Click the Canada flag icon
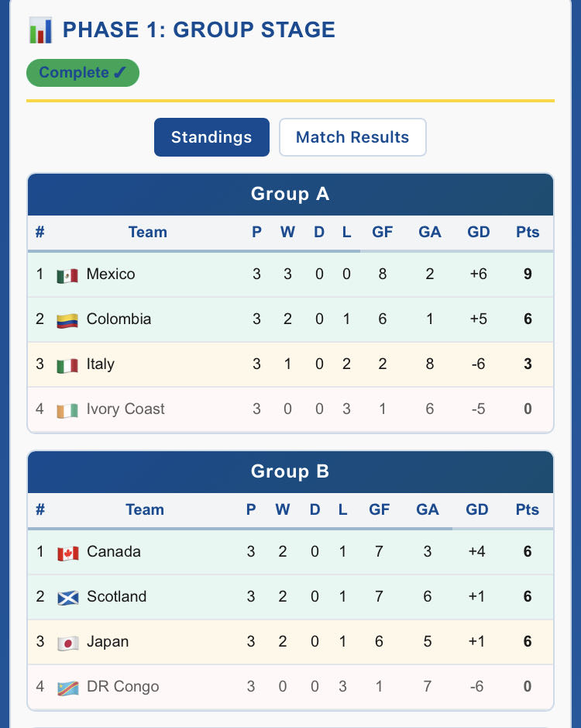 click(68, 553)
